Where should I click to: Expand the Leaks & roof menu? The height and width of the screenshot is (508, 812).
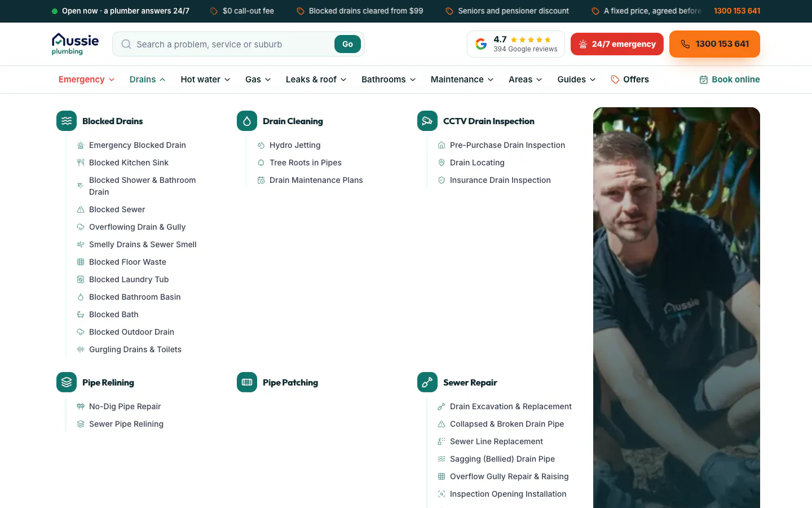[316, 80]
